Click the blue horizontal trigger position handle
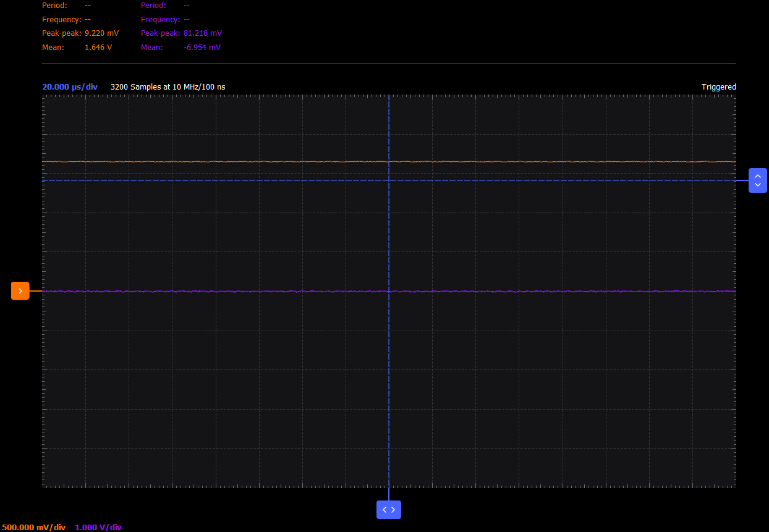 [389, 510]
